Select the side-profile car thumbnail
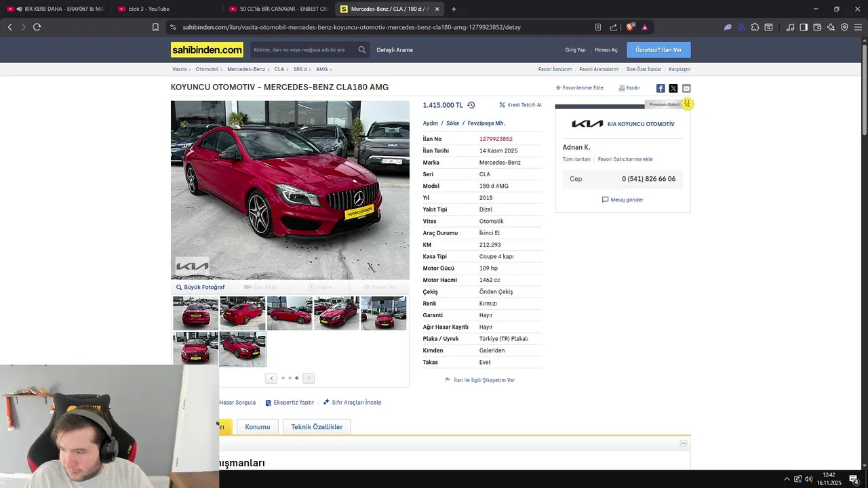 point(290,313)
